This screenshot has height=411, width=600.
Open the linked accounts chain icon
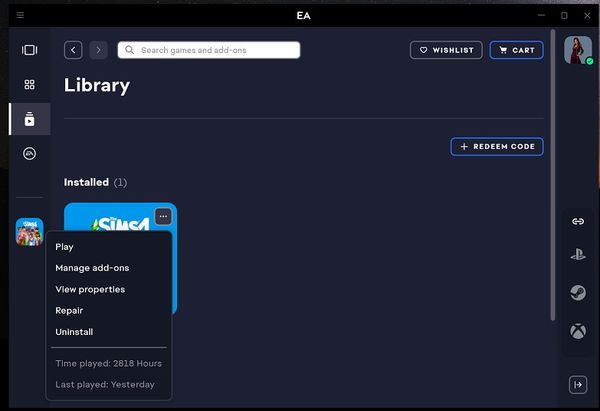(578, 221)
